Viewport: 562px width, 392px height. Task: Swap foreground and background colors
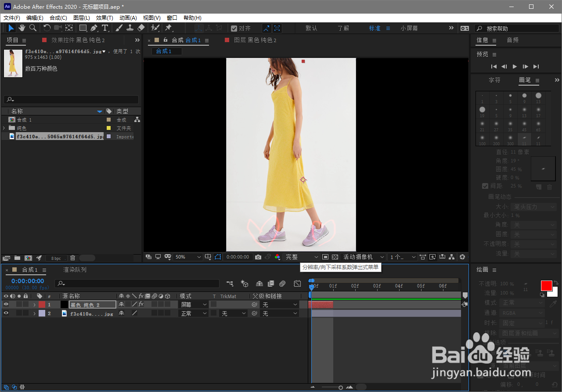pos(556,283)
